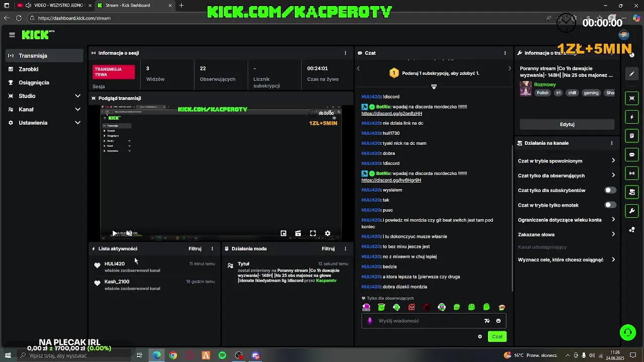The width and height of the screenshot is (644, 362).
Task: Play the stream preview video
Action: click(115, 233)
